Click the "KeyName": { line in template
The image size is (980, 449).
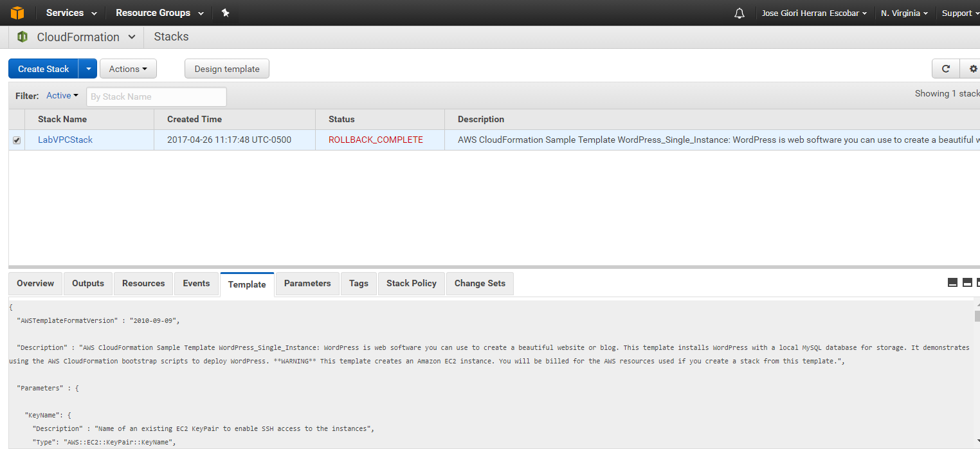coord(49,415)
